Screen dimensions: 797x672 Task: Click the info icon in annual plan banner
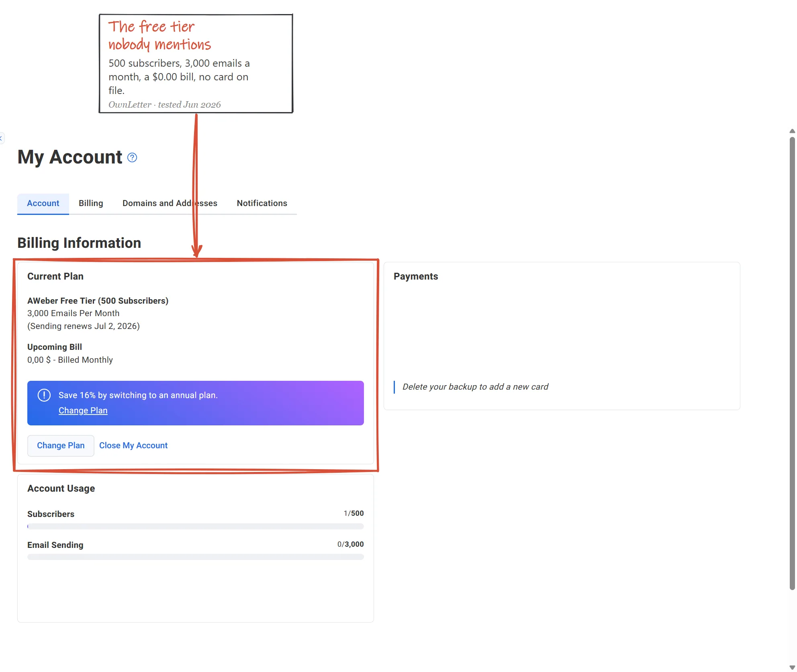point(44,395)
